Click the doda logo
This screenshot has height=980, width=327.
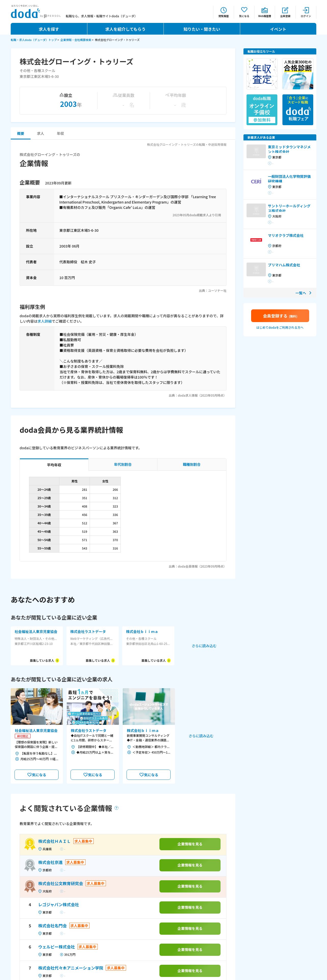click(x=25, y=13)
